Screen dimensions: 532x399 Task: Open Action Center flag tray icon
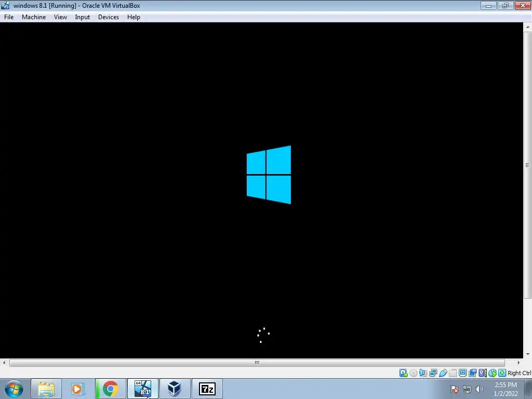pos(455,389)
